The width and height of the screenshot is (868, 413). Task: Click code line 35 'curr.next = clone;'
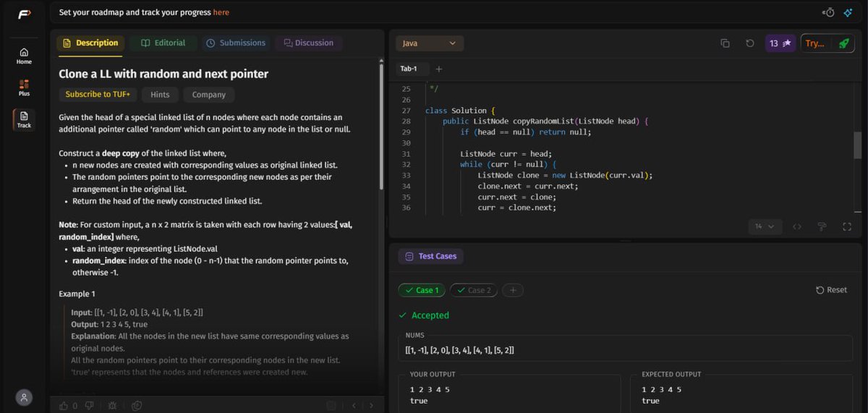[517, 197]
